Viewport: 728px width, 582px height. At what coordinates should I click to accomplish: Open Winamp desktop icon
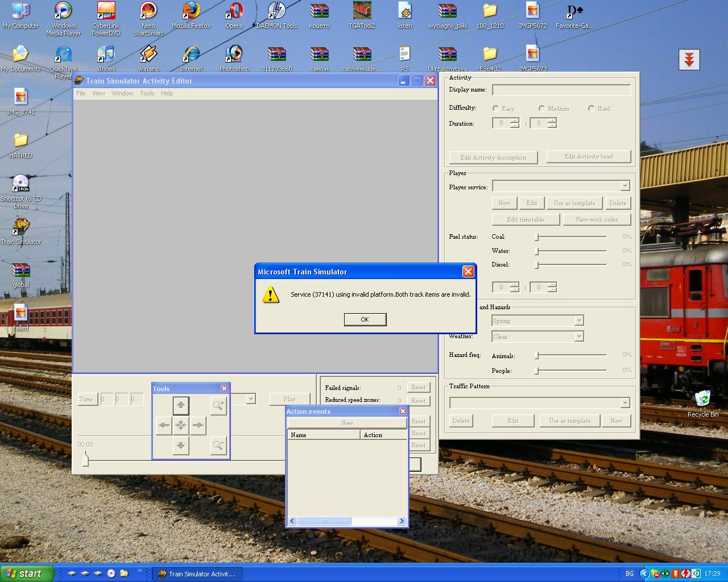click(x=148, y=59)
